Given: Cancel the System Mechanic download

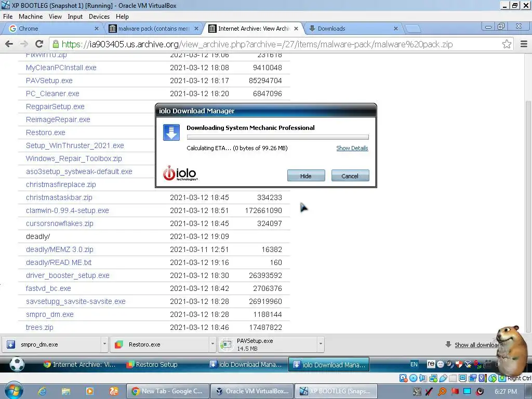Looking at the screenshot, I should pyautogui.click(x=350, y=176).
